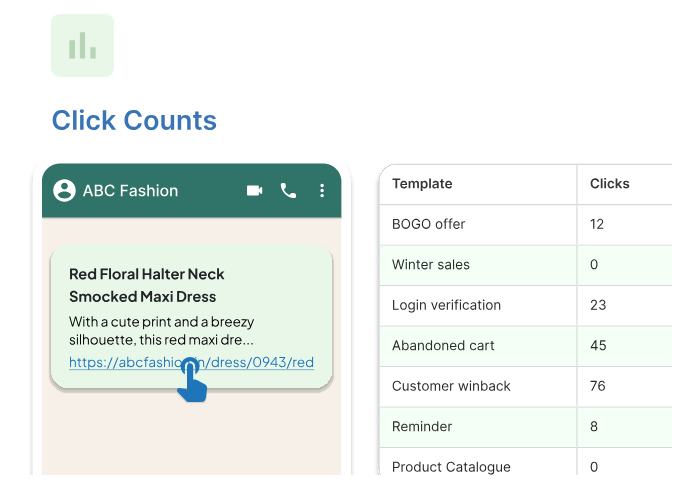Screen dimensions: 698x498
Task: Click the Reminder clicks value 8
Action: [594, 427]
